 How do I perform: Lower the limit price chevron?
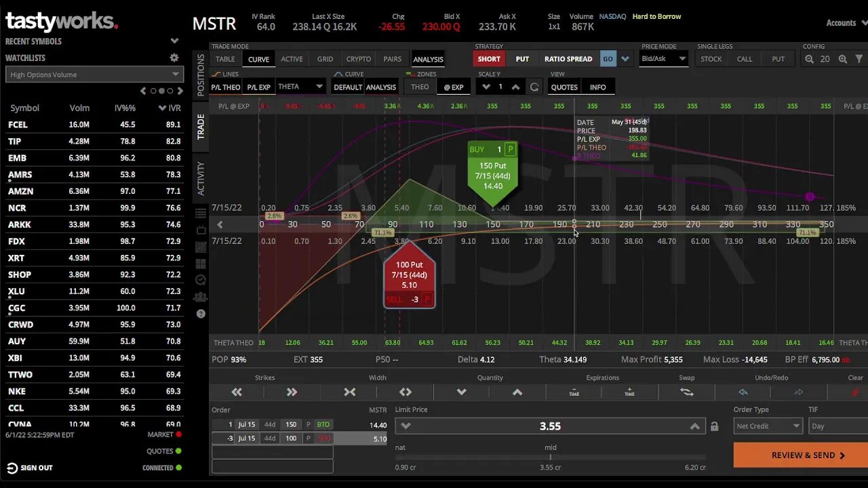406,426
